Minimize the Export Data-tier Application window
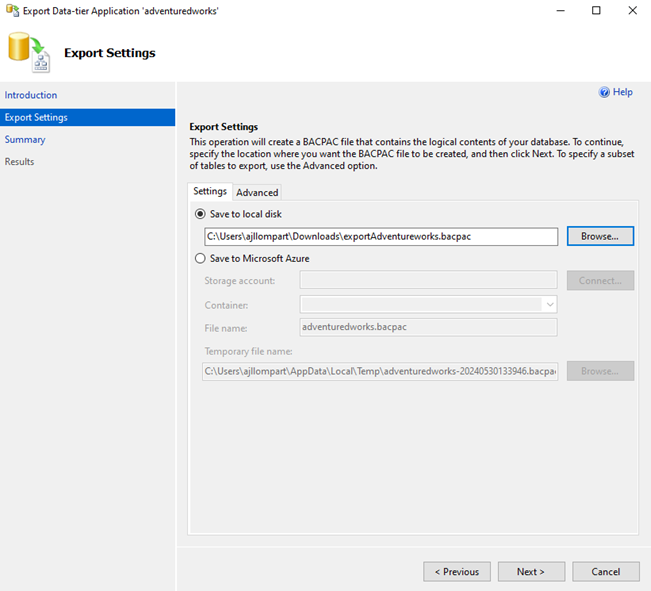 pos(560,10)
